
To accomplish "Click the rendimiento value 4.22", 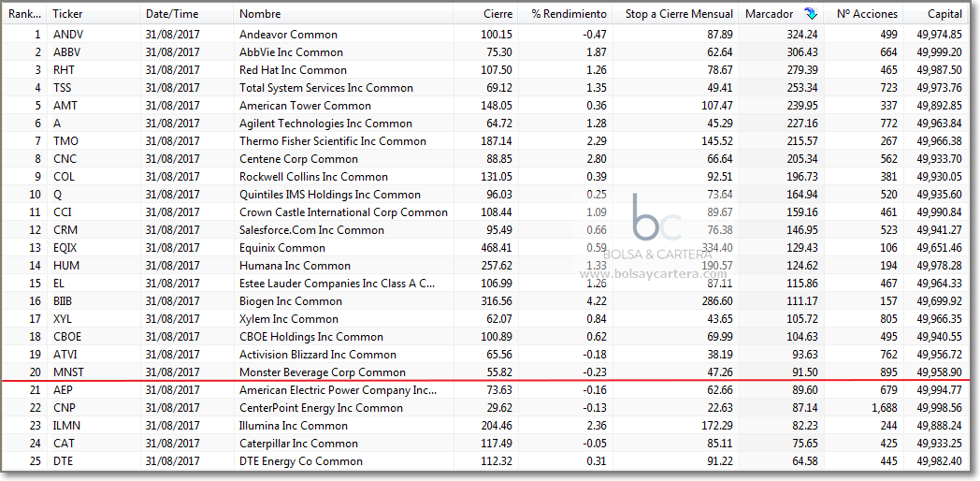I will [x=597, y=301].
